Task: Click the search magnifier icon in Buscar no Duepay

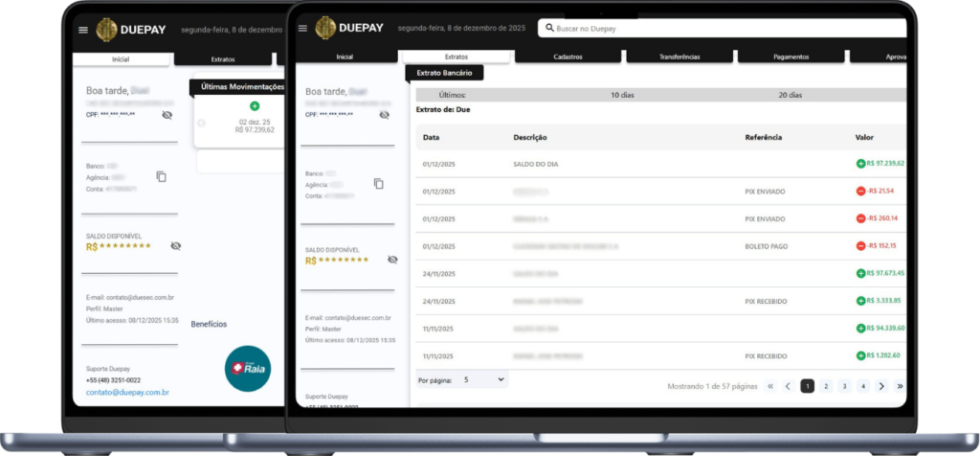Action: (549, 28)
